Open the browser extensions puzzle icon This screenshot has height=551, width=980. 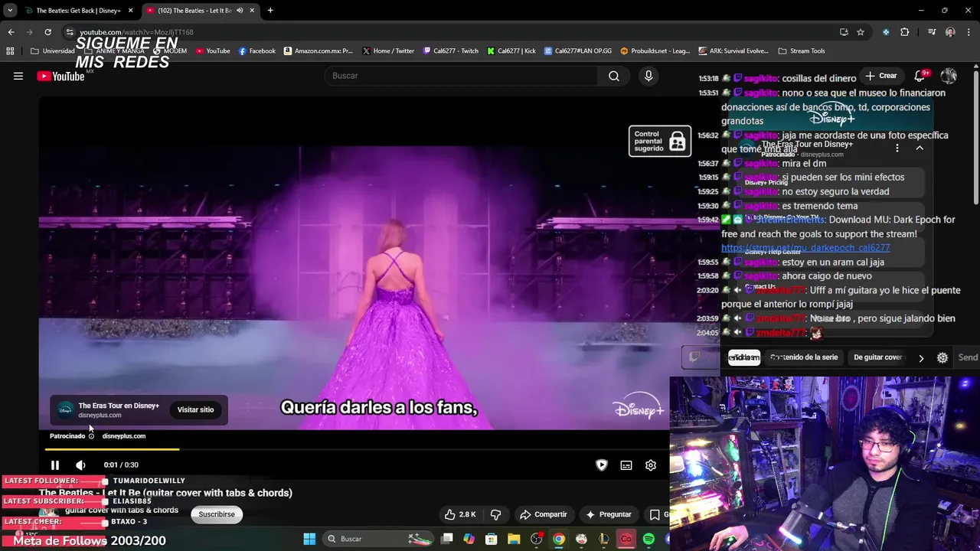pos(905,32)
